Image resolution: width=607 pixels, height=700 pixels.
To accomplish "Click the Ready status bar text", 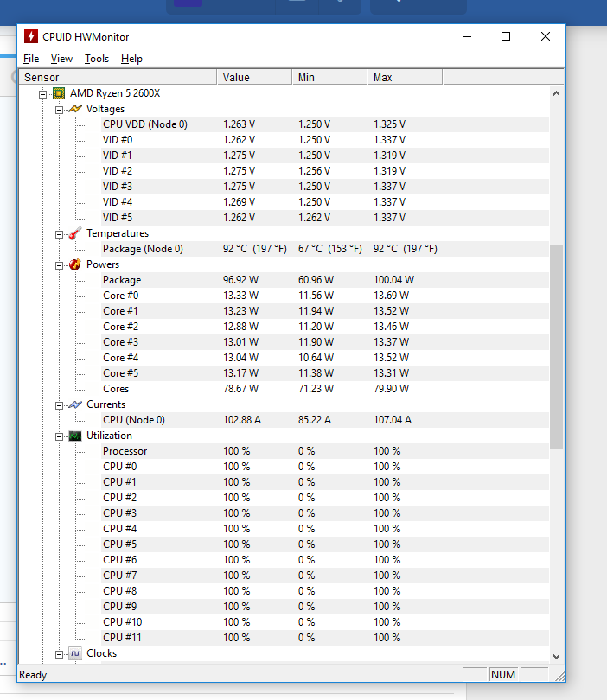I will pos(33,675).
